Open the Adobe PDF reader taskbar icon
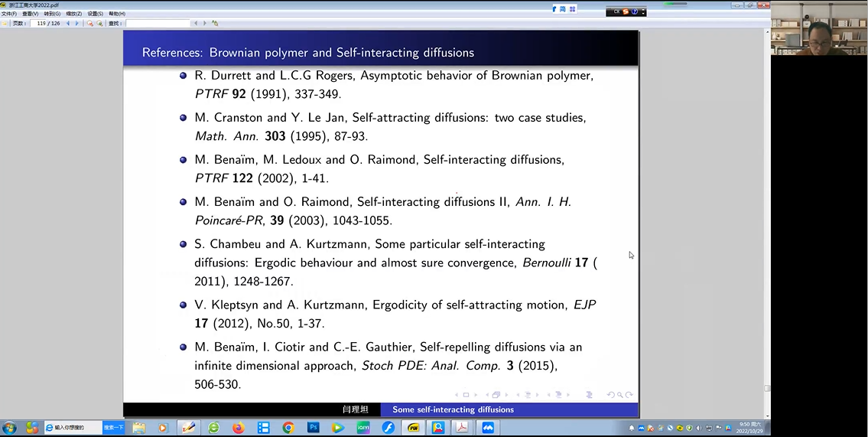This screenshot has width=868, height=437. (x=462, y=428)
